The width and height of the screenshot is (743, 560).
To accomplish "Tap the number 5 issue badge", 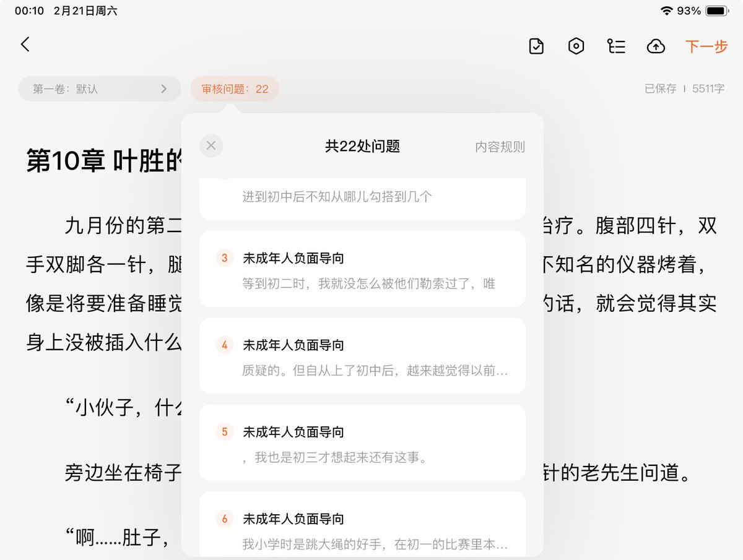I will (225, 432).
